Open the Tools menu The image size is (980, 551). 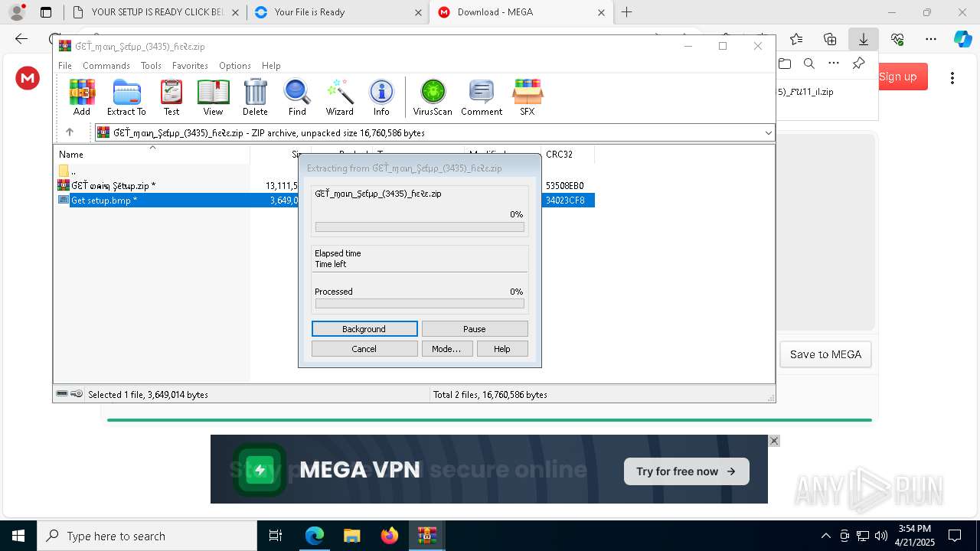[x=151, y=66]
